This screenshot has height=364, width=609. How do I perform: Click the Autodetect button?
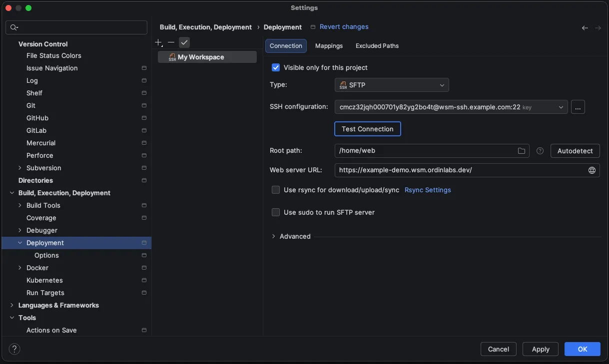[575, 151]
